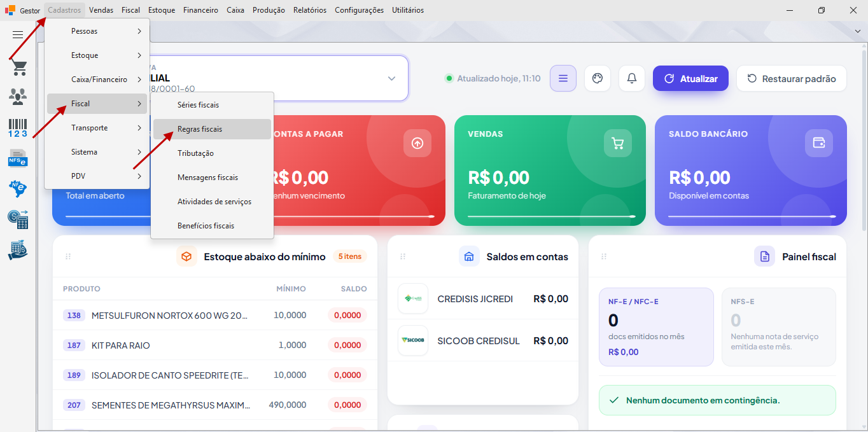The width and height of the screenshot is (868, 432).
Task: Click the cart icon on Vendas card
Action: pyautogui.click(x=618, y=143)
